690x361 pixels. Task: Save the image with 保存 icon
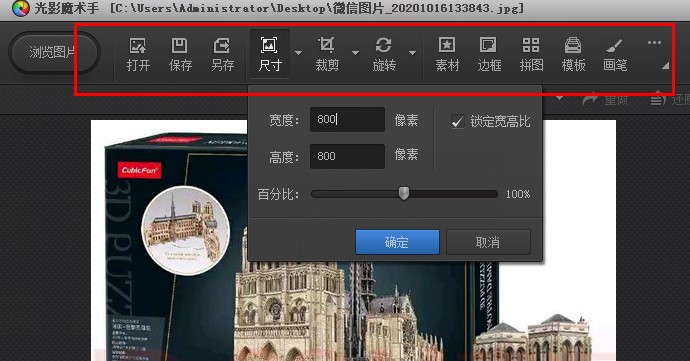click(180, 55)
